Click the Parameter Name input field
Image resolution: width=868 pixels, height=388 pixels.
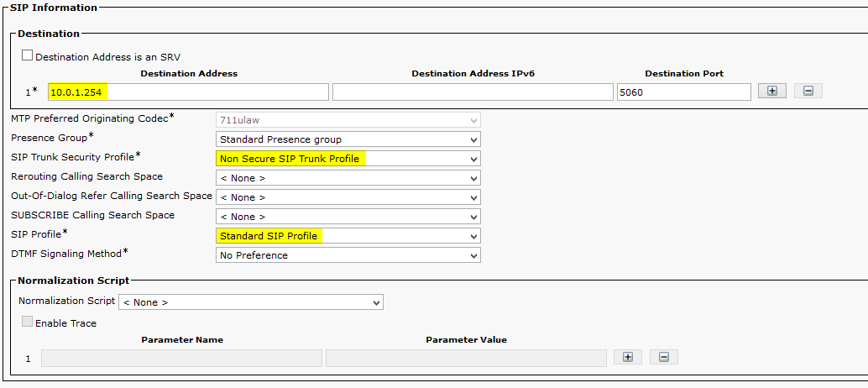click(x=181, y=358)
